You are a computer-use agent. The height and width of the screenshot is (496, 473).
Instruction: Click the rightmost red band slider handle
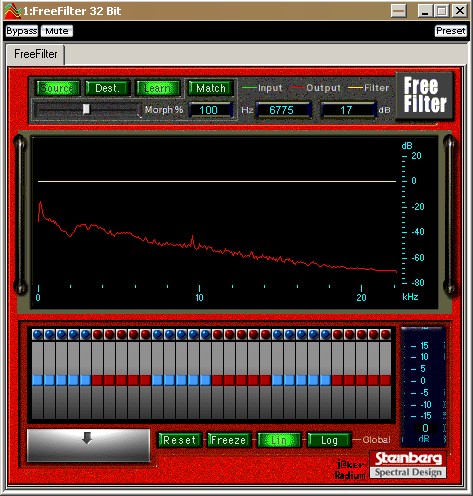click(385, 380)
